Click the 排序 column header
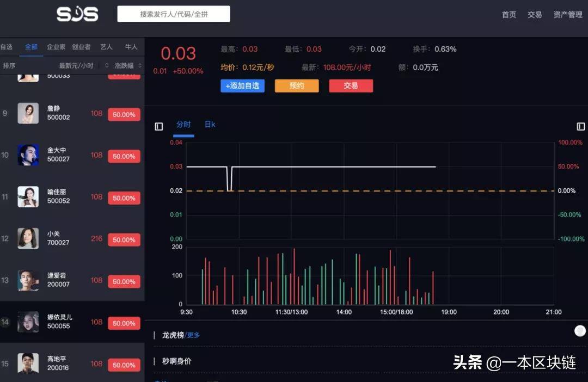Image resolution: width=588 pixels, height=382 pixels. (9, 66)
